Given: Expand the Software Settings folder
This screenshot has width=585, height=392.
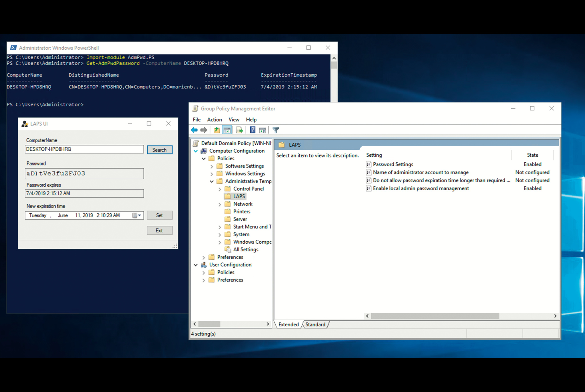Looking at the screenshot, I should coord(212,166).
